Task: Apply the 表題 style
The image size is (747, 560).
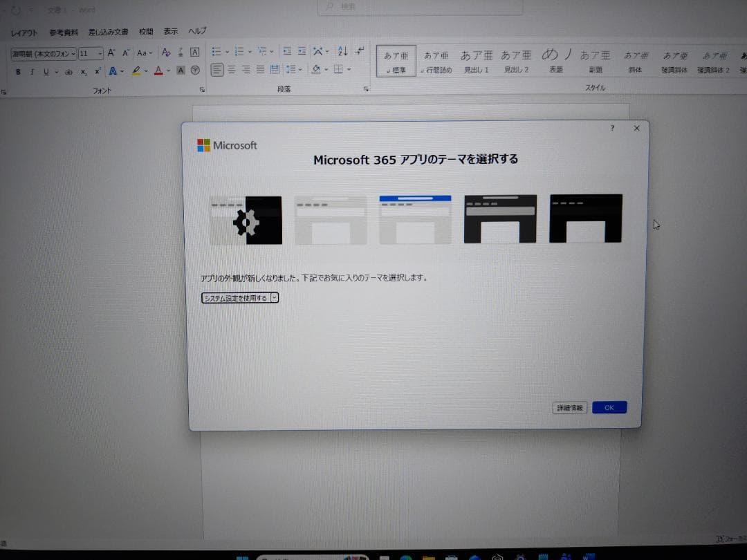Action: pos(556,61)
